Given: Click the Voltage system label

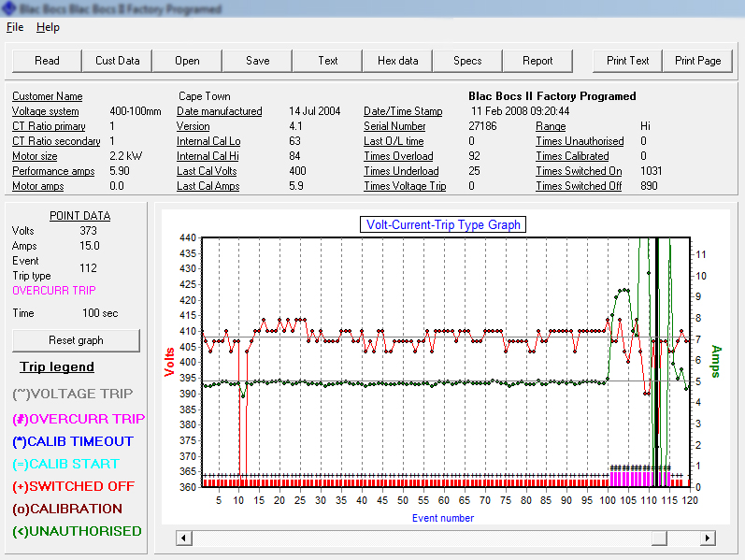Looking at the screenshot, I should click(46, 111).
